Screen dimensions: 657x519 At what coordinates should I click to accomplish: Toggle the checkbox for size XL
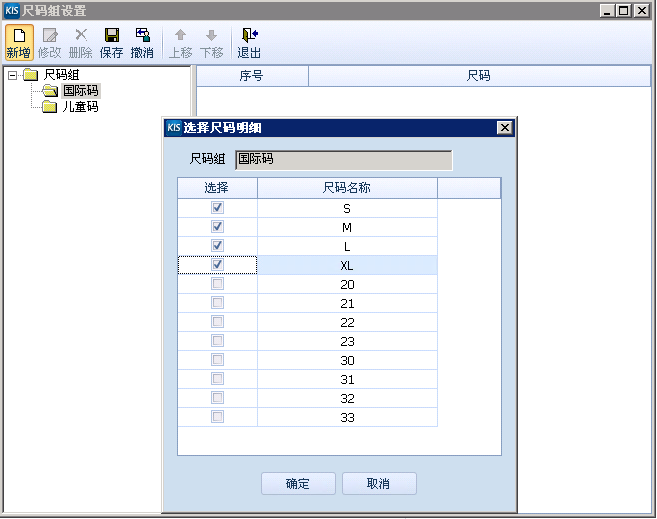coord(218,265)
